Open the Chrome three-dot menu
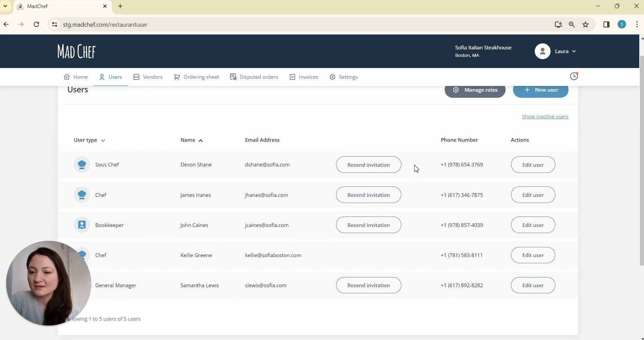 tap(637, 25)
